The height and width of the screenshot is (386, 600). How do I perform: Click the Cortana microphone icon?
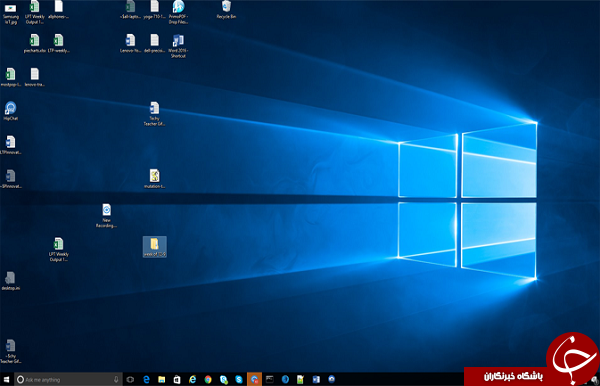point(116,379)
